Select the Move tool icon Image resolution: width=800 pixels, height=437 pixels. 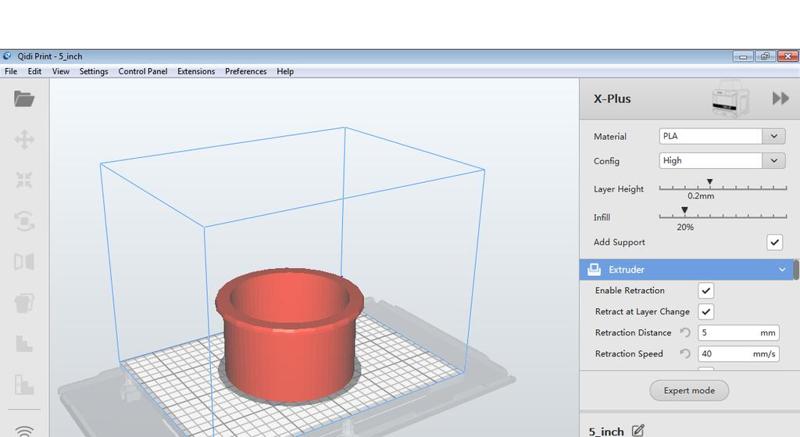point(24,140)
